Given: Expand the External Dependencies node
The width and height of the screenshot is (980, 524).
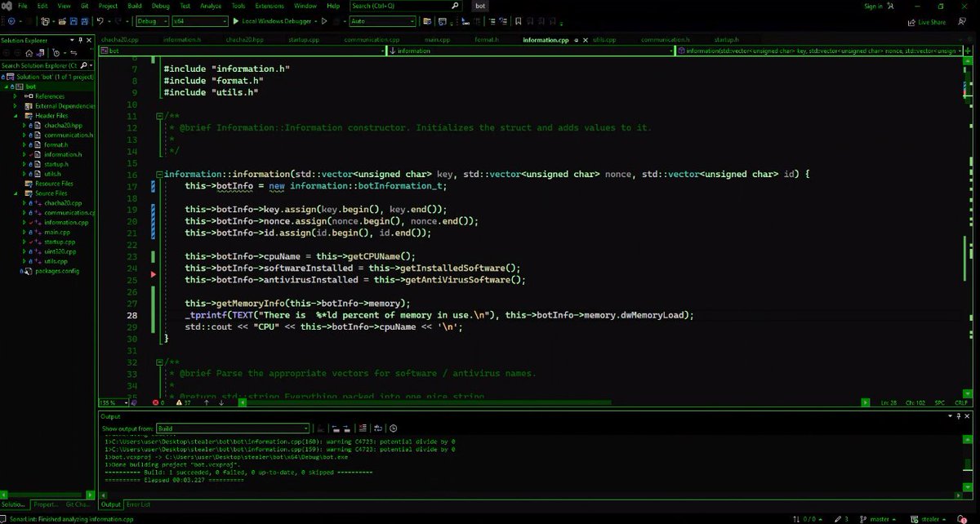Looking at the screenshot, I should coord(15,106).
